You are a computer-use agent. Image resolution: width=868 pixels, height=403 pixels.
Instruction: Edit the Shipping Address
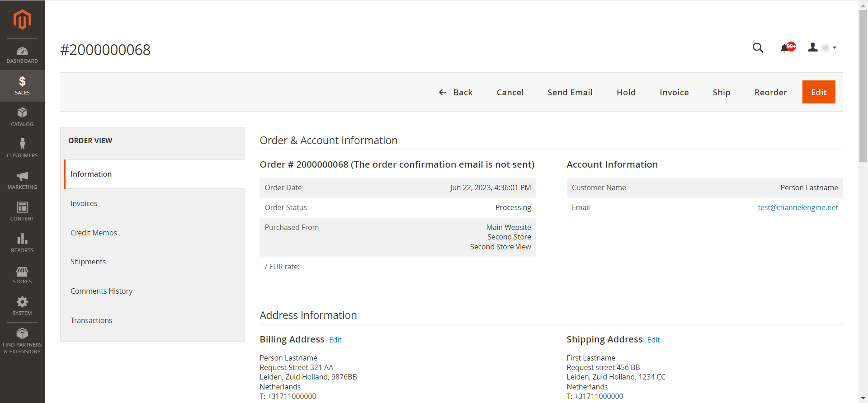pyautogui.click(x=653, y=340)
